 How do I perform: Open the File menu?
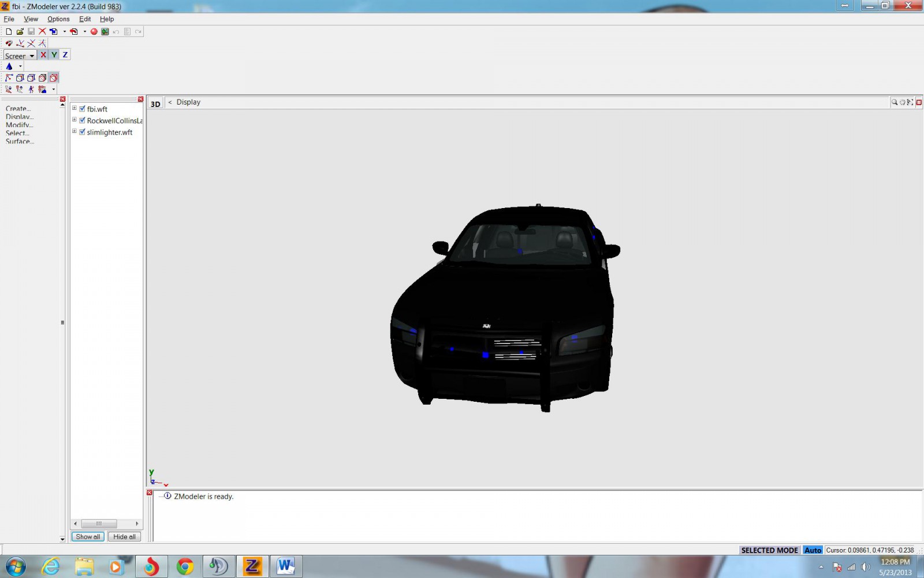pyautogui.click(x=9, y=19)
